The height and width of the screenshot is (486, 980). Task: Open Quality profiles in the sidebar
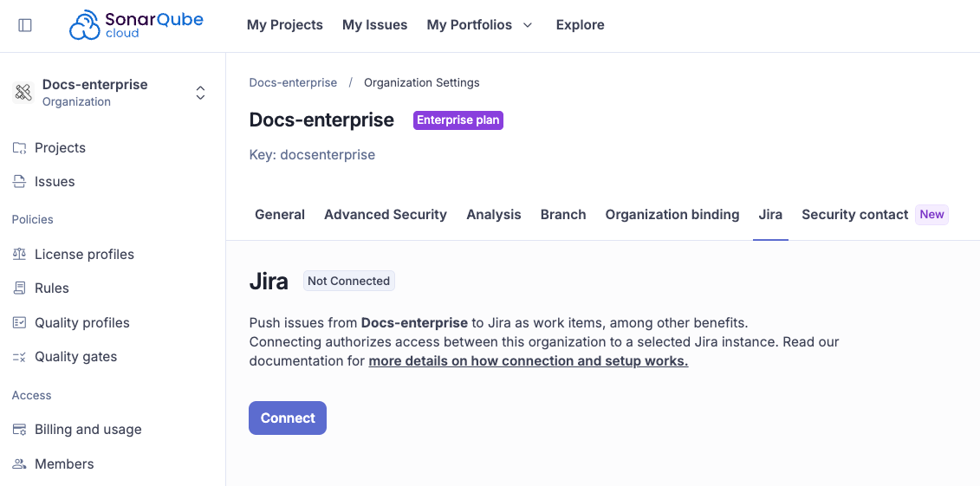(x=82, y=323)
